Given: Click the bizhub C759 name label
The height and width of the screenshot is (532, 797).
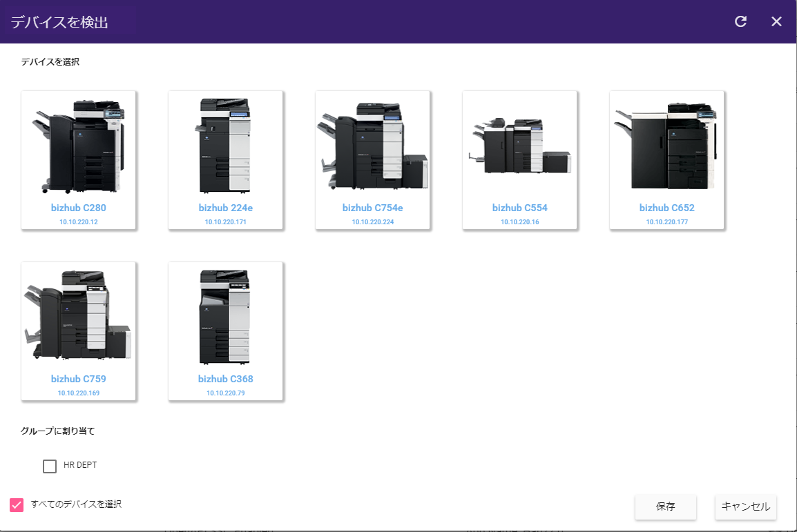Looking at the screenshot, I should tap(78, 379).
